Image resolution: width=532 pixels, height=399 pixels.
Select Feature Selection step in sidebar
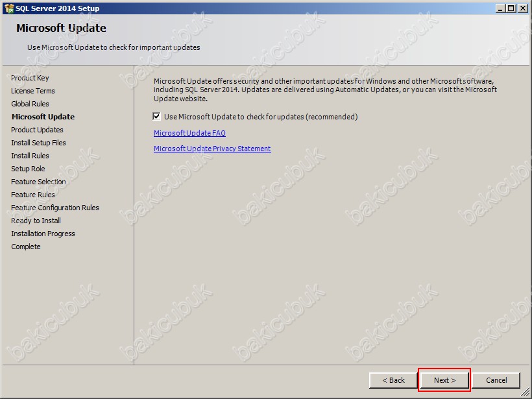(x=38, y=182)
